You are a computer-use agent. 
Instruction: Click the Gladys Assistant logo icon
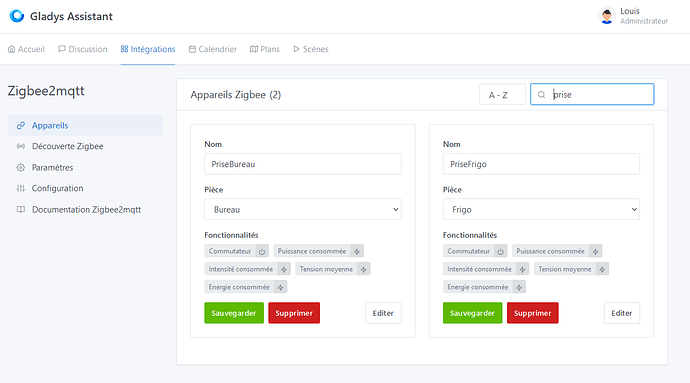(17, 16)
